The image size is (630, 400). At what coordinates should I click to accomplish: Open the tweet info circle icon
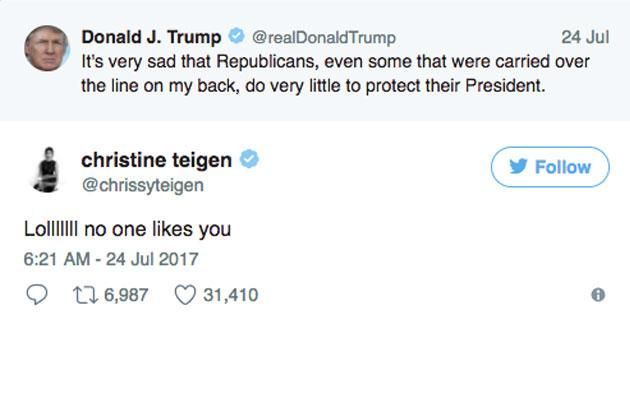coord(598,295)
